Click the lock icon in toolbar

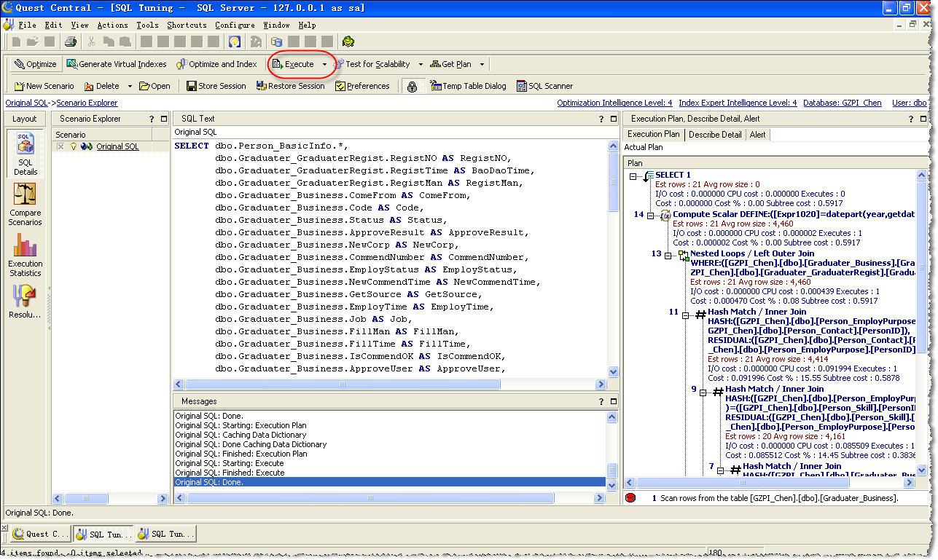(x=413, y=86)
